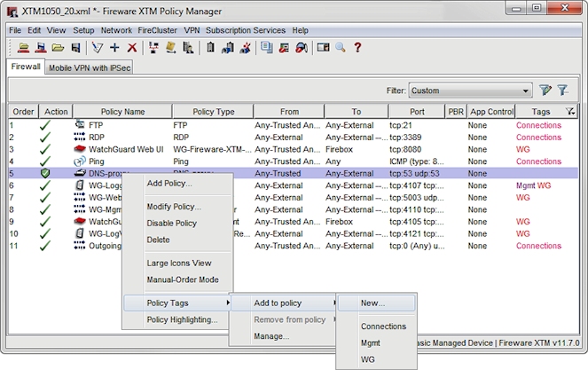The image size is (588, 370).
Task: Click the server with user toolbar icon
Action: (188, 48)
